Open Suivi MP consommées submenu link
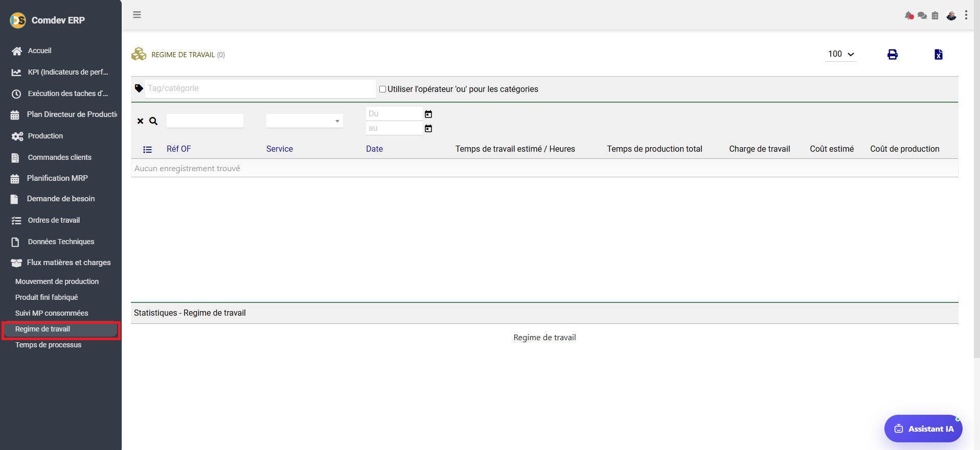 click(52, 313)
